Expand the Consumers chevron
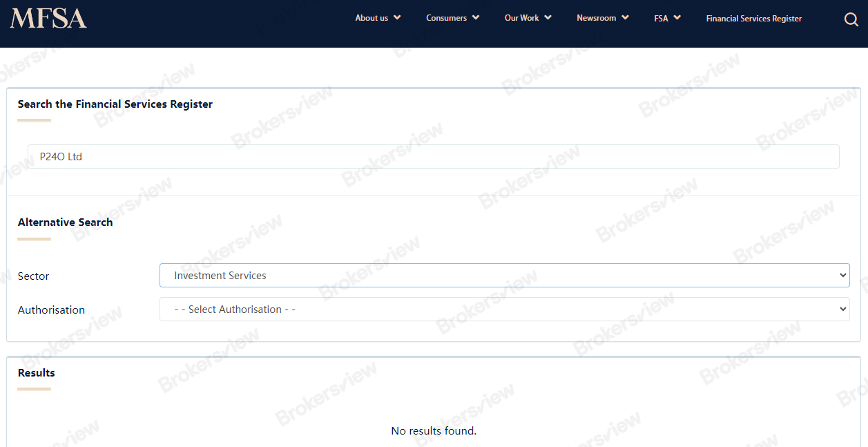 476,18
